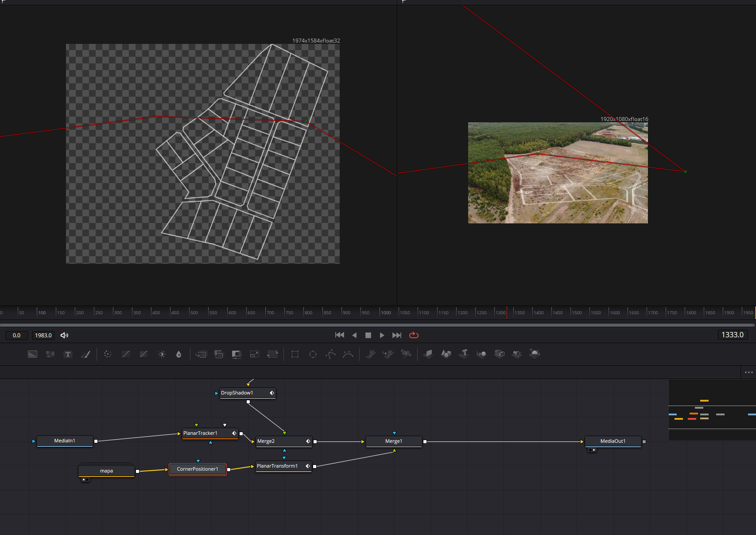The width and height of the screenshot is (756, 535).
Task: Add a Matte Control node
Action: (236, 354)
